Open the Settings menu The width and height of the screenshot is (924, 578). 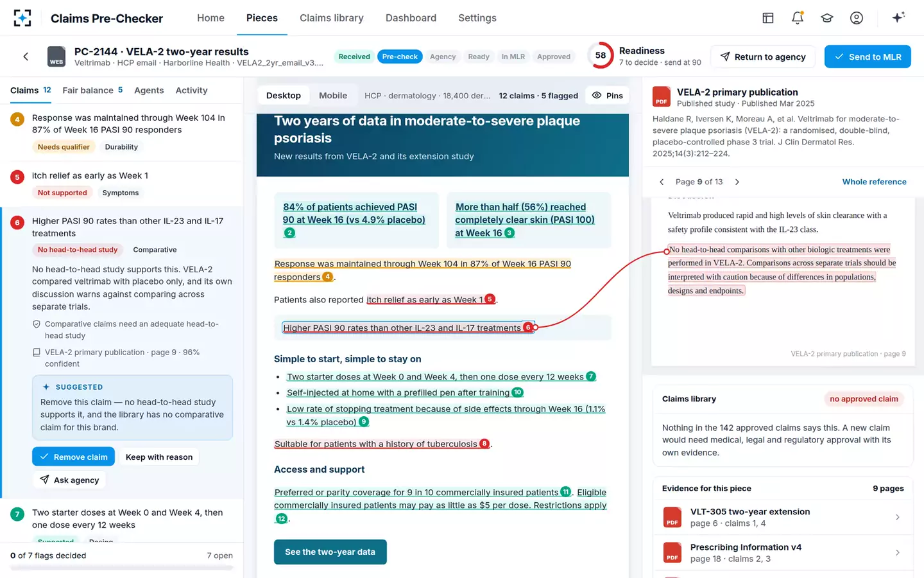pyautogui.click(x=477, y=18)
